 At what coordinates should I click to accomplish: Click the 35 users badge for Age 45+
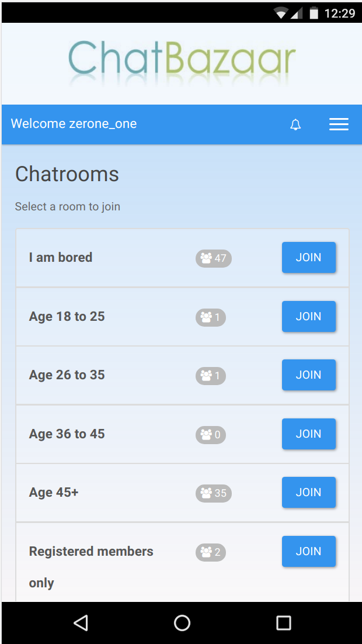[214, 493]
